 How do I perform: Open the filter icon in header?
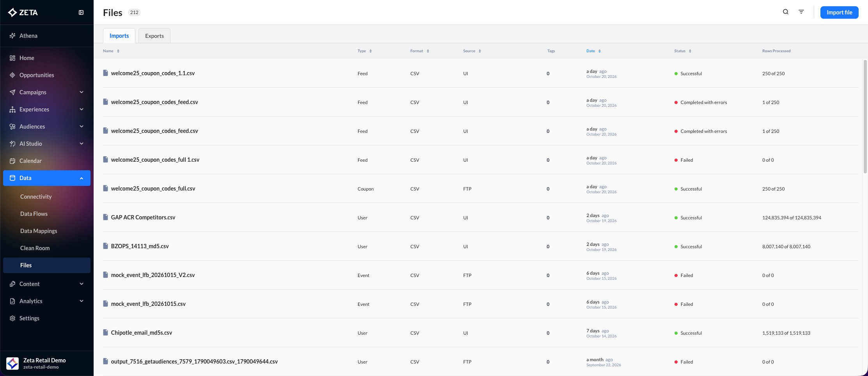801,12
